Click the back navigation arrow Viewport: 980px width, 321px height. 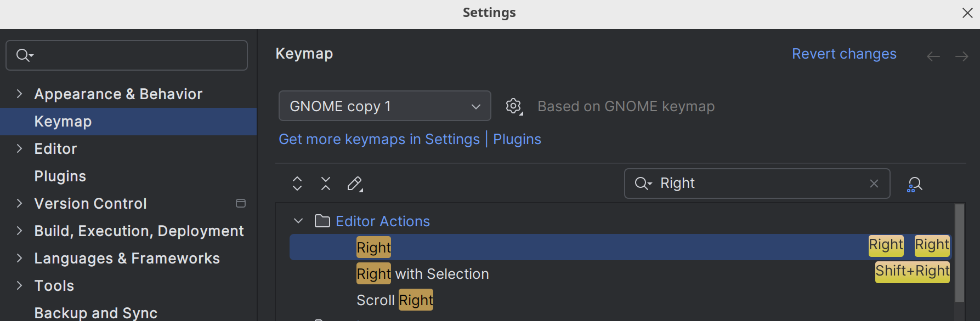tap(933, 56)
